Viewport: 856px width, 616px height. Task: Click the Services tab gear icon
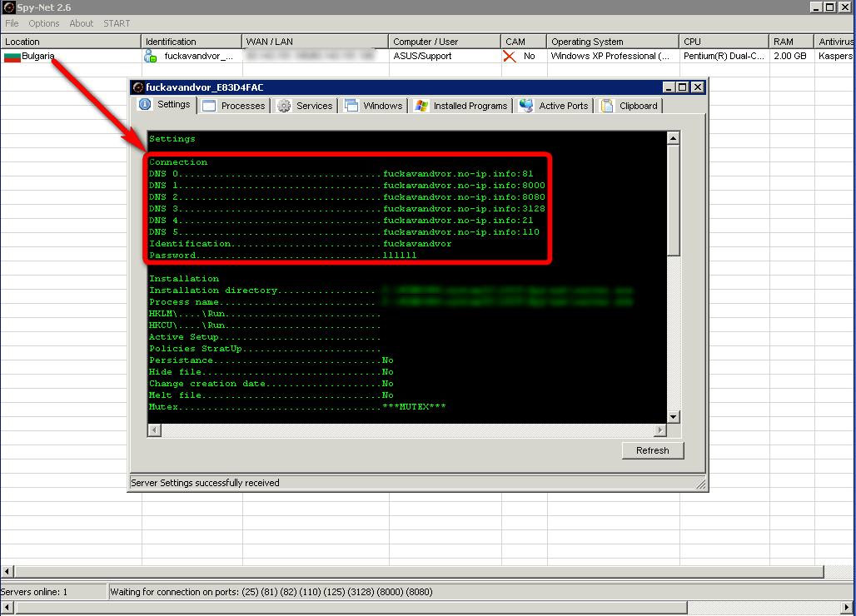284,106
